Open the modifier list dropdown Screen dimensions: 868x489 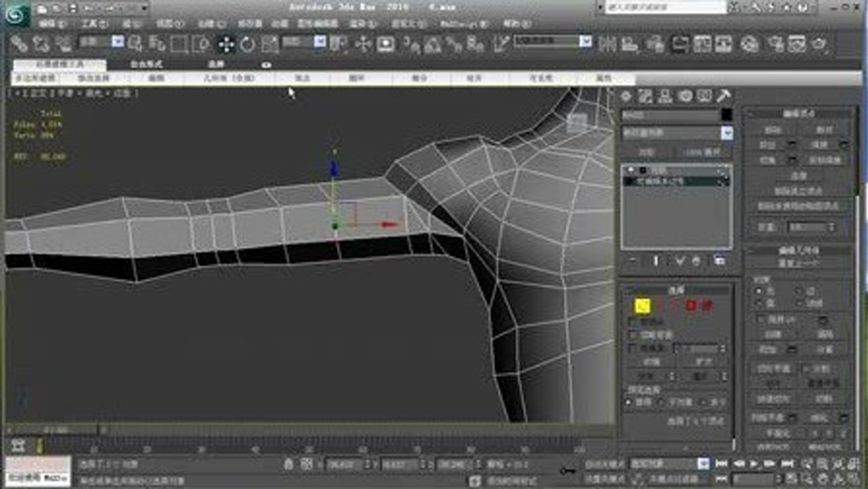(x=727, y=132)
